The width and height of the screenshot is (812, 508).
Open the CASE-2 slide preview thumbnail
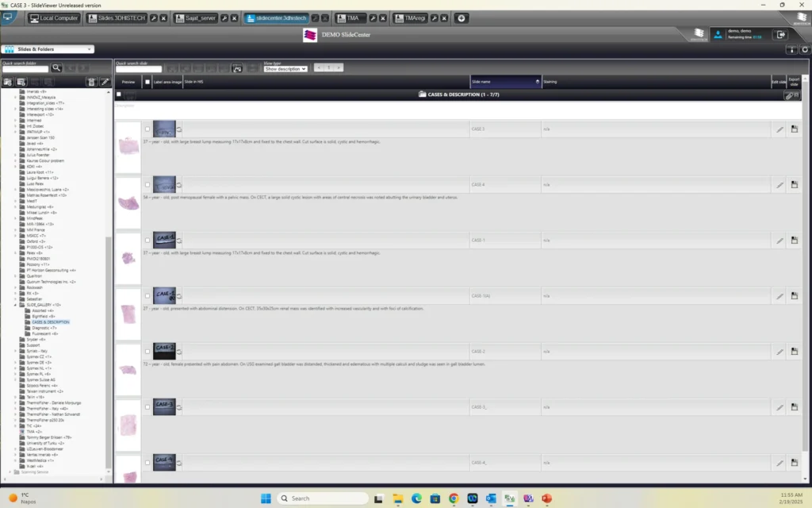[128, 369]
